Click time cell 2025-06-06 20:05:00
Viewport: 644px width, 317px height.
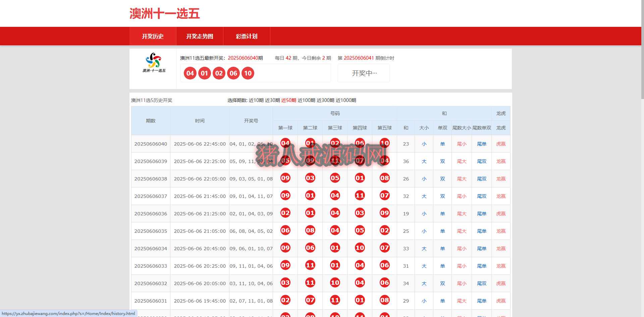[200, 283]
